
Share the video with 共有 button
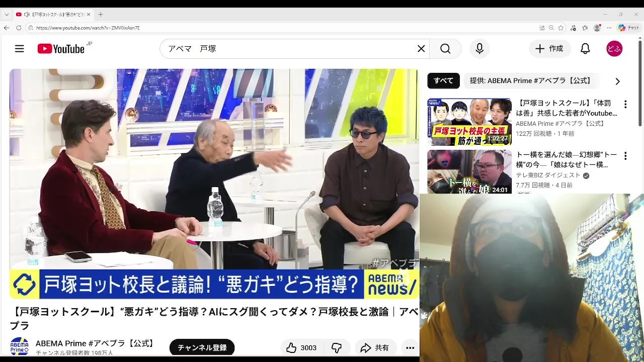click(x=375, y=347)
